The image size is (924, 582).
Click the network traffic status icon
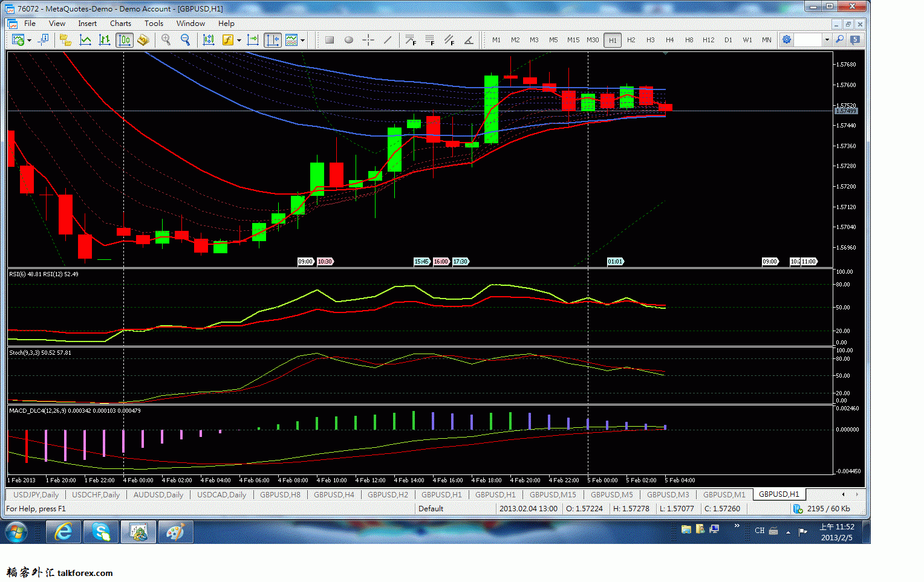798,509
